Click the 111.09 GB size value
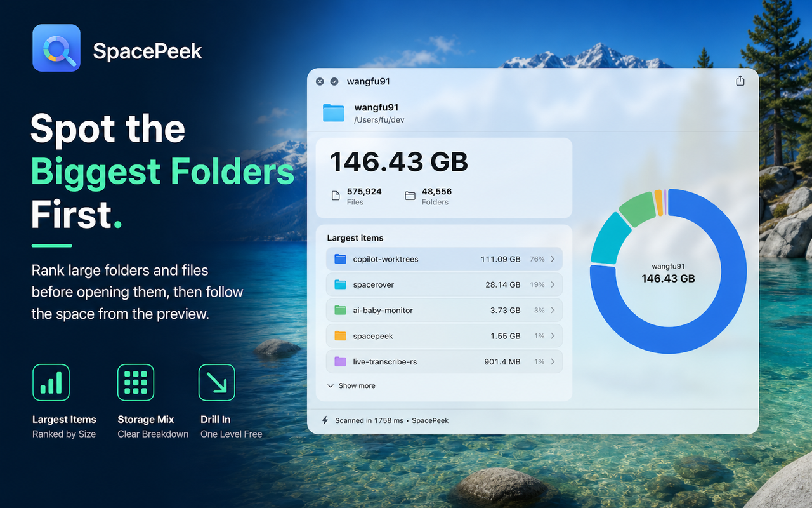 pos(501,259)
